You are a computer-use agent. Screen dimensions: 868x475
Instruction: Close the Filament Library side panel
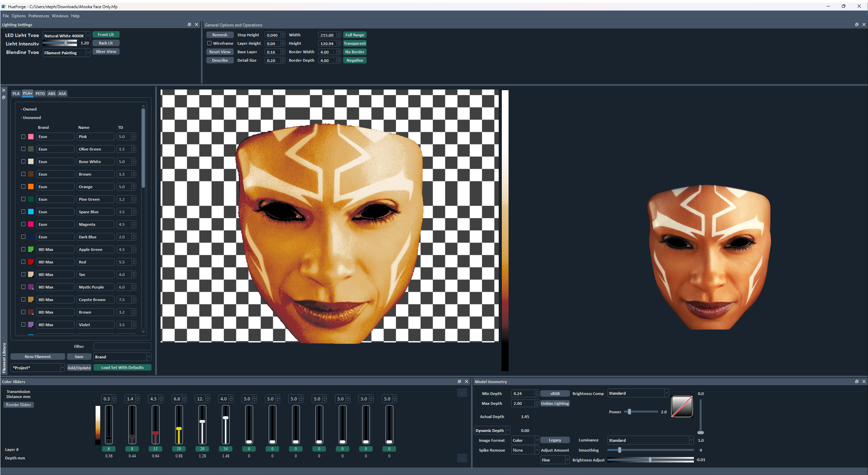click(x=4, y=90)
